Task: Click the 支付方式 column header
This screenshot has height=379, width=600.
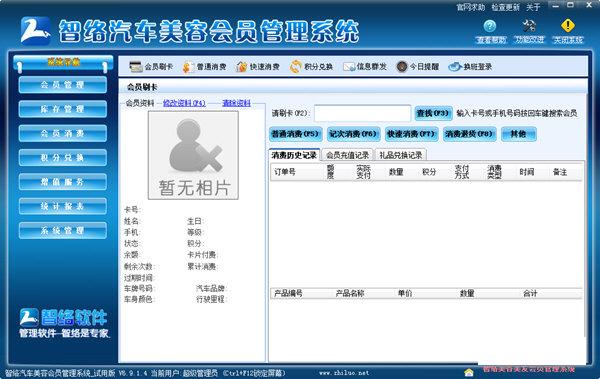Action: pos(461,172)
